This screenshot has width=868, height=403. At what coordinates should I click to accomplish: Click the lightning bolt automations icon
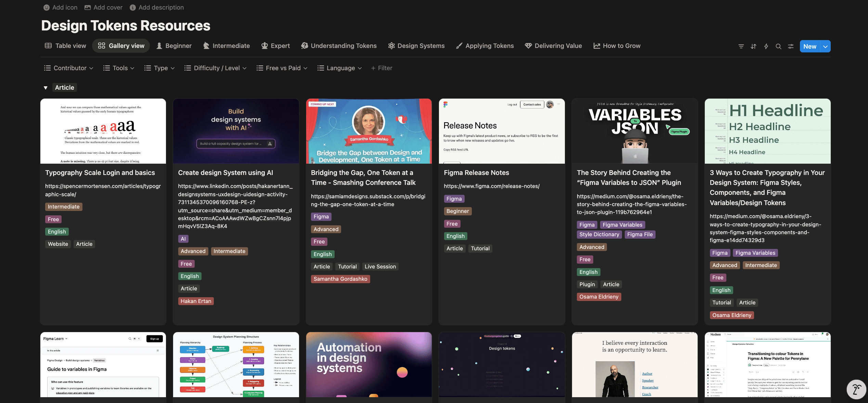coord(766,46)
